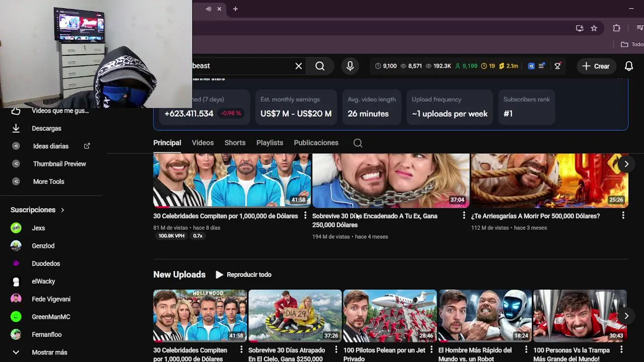The height and width of the screenshot is (362, 644).
Task: Open the vidIQ list icon in header
Action: click(x=542, y=66)
